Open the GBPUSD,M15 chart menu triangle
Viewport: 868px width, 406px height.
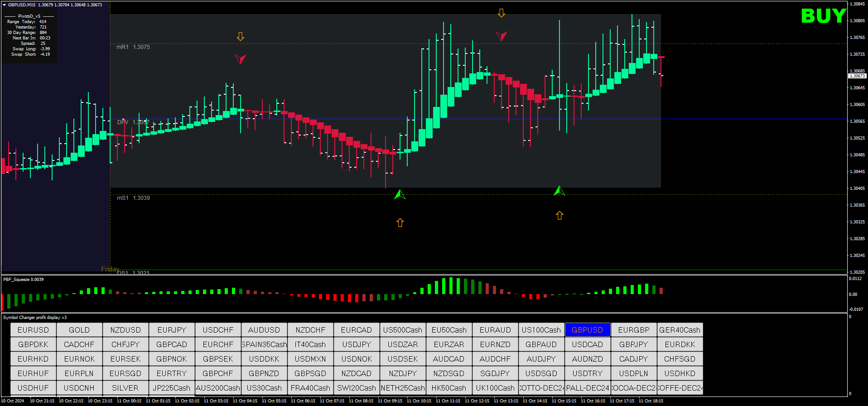click(5, 5)
